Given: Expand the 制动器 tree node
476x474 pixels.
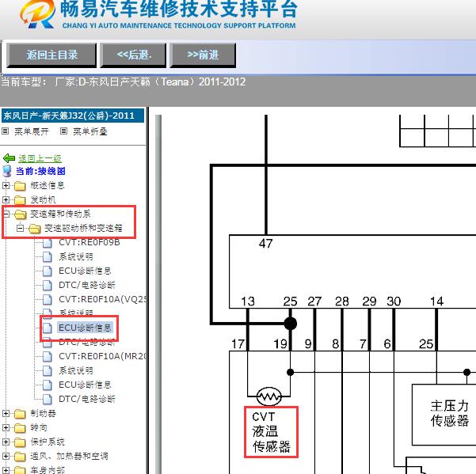Looking at the screenshot, I should (6, 413).
